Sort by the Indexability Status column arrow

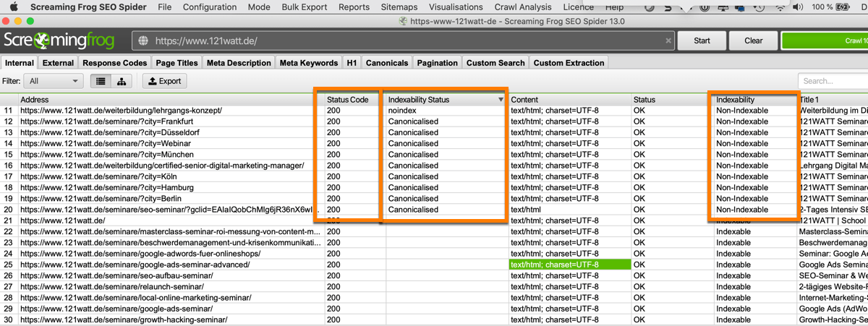[501, 100]
